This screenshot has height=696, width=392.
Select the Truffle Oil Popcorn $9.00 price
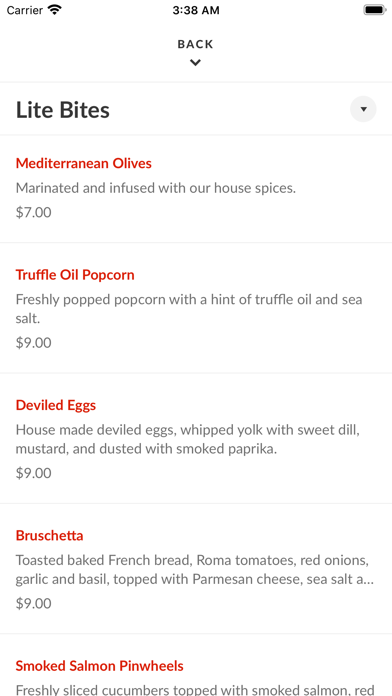click(x=34, y=343)
